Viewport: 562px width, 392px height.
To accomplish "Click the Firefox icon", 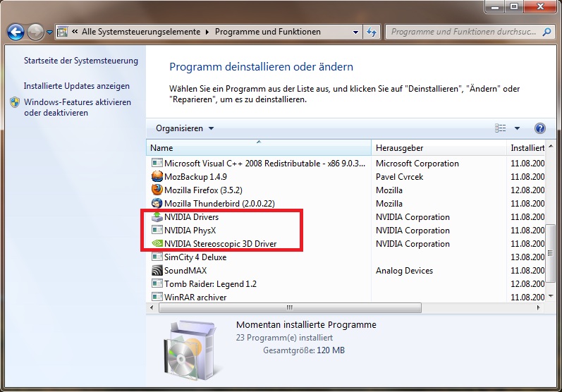I will (x=157, y=190).
